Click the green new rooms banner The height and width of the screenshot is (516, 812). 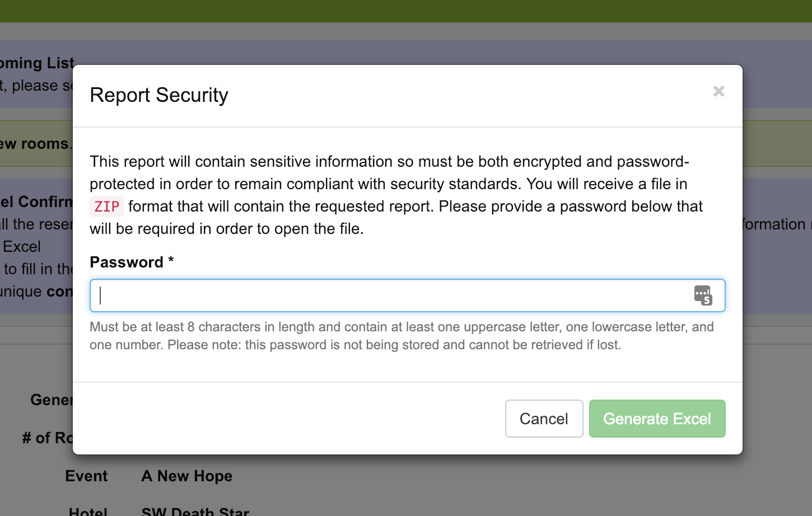click(x=36, y=143)
